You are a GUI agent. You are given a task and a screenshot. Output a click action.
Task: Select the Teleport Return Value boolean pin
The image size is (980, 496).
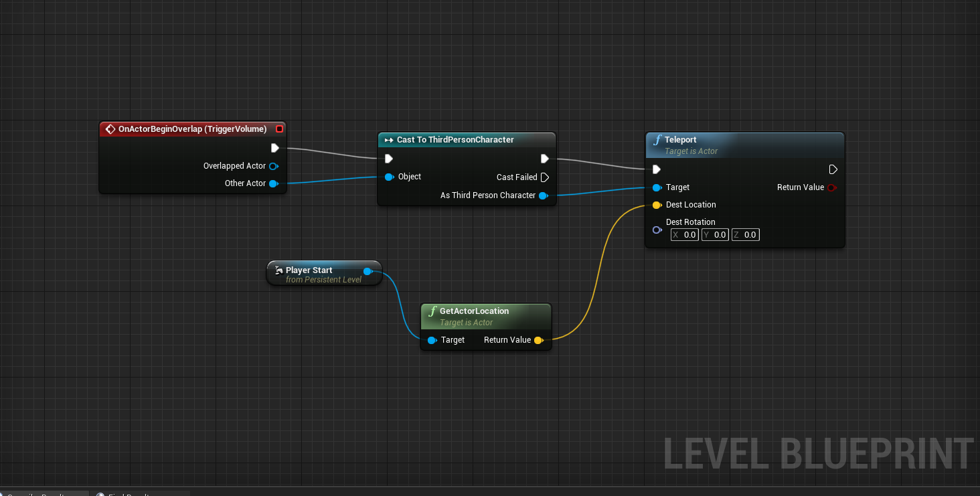coord(831,187)
